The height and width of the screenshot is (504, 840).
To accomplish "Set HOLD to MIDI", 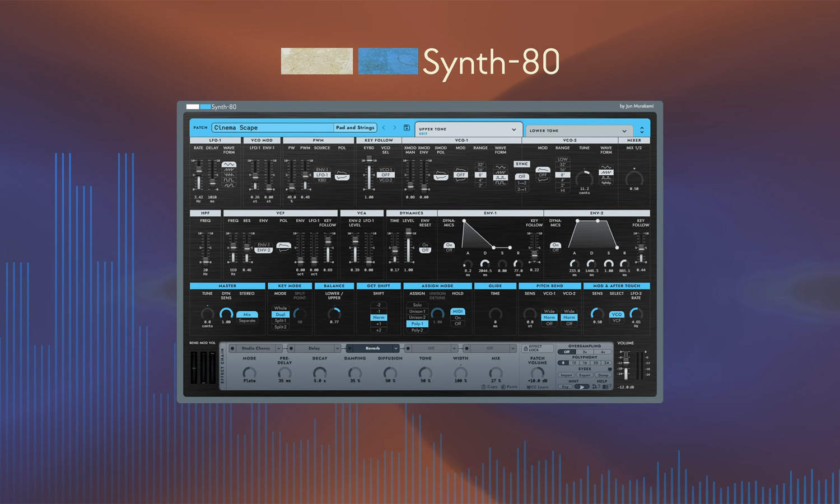I will tap(458, 311).
